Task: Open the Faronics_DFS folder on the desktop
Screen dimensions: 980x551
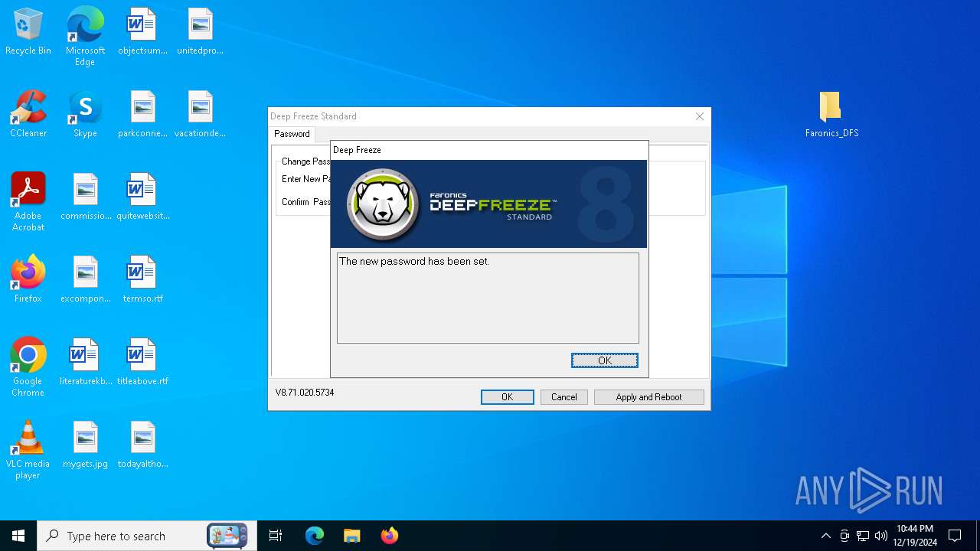Action: 831,115
